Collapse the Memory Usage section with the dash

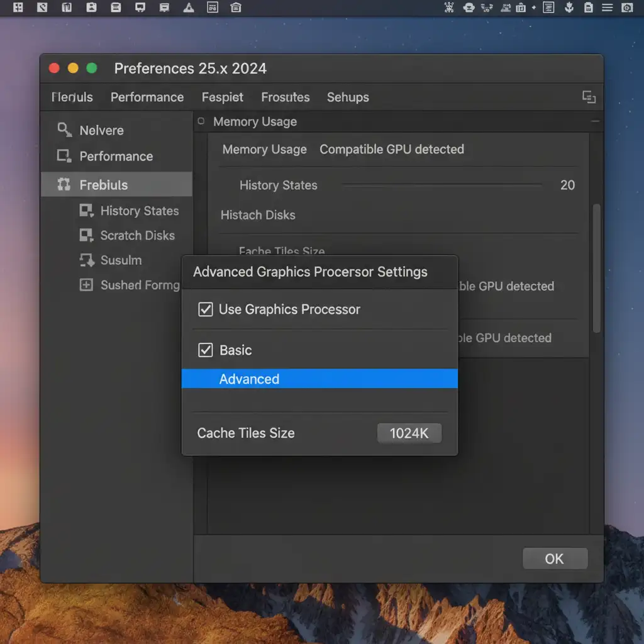coord(596,121)
